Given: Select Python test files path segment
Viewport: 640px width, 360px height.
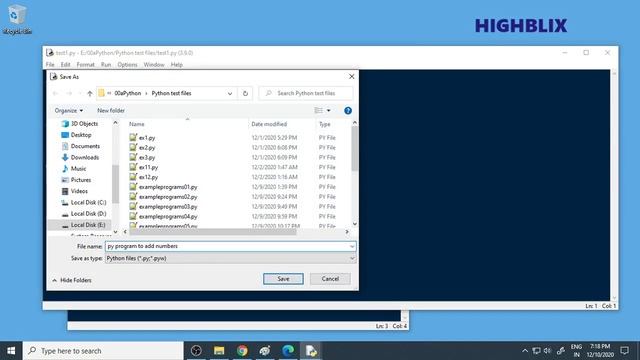Looking at the screenshot, I should coord(171,93).
